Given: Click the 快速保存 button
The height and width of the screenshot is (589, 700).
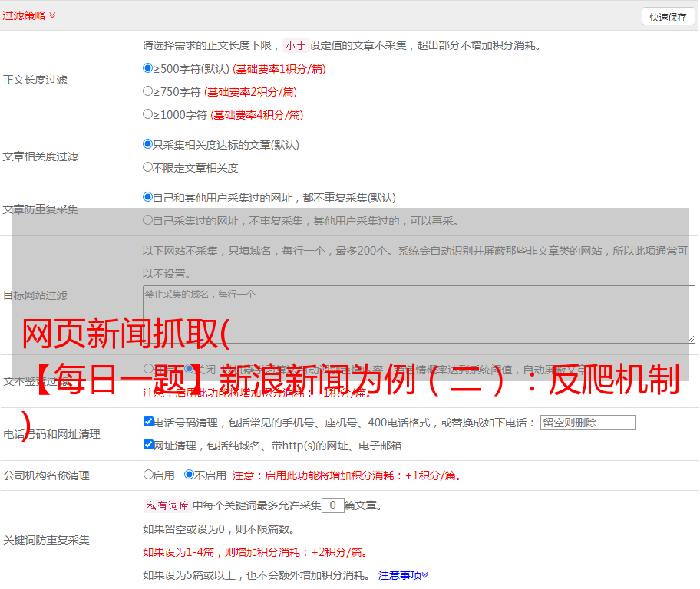Looking at the screenshot, I should click(668, 17).
